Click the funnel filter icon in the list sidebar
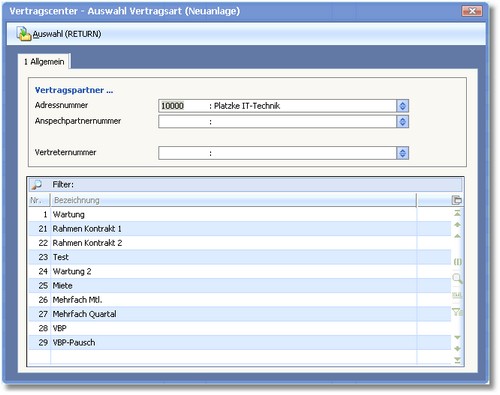This screenshot has width=500, height=395. coord(457,312)
